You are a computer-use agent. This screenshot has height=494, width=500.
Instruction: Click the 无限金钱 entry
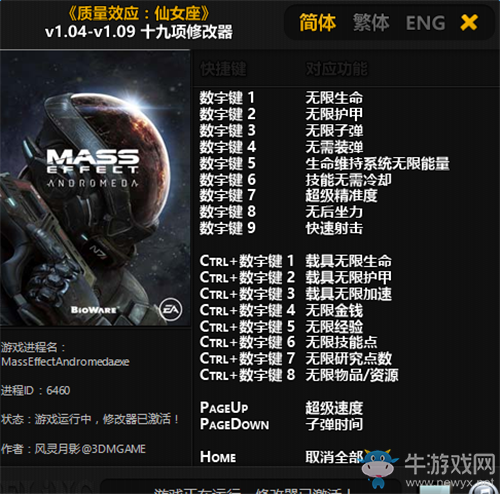(334, 310)
